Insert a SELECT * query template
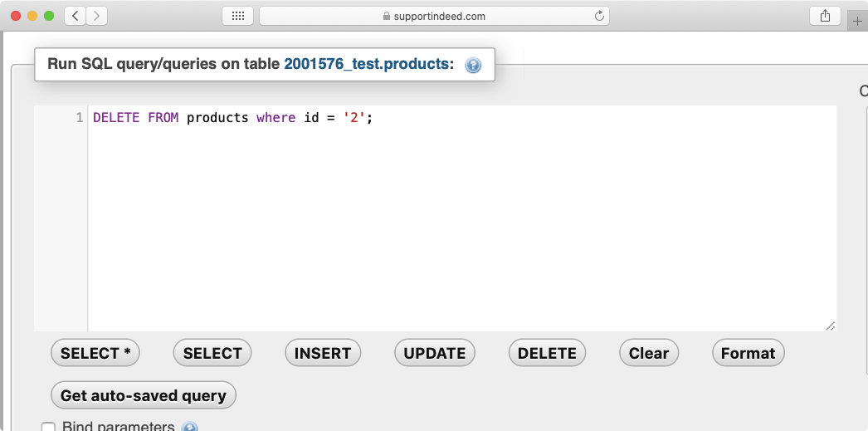868x431 pixels. point(95,353)
